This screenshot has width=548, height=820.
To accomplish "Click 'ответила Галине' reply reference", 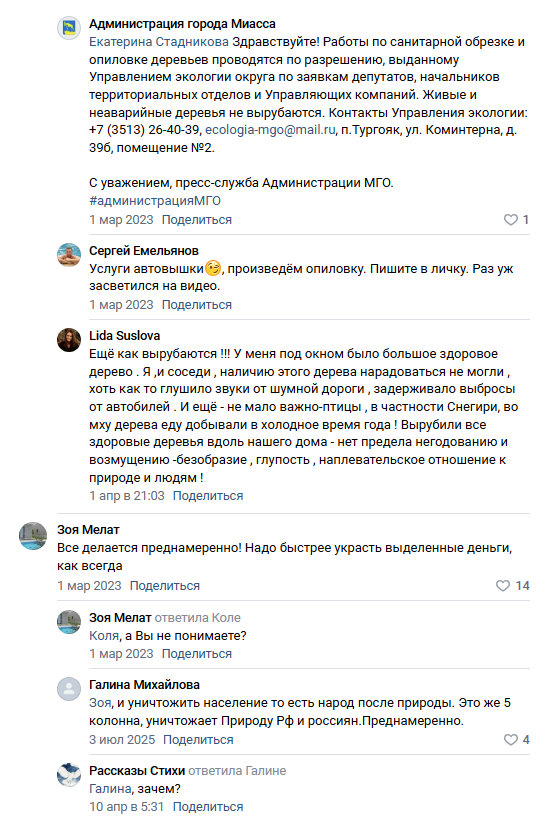I will 237,771.
